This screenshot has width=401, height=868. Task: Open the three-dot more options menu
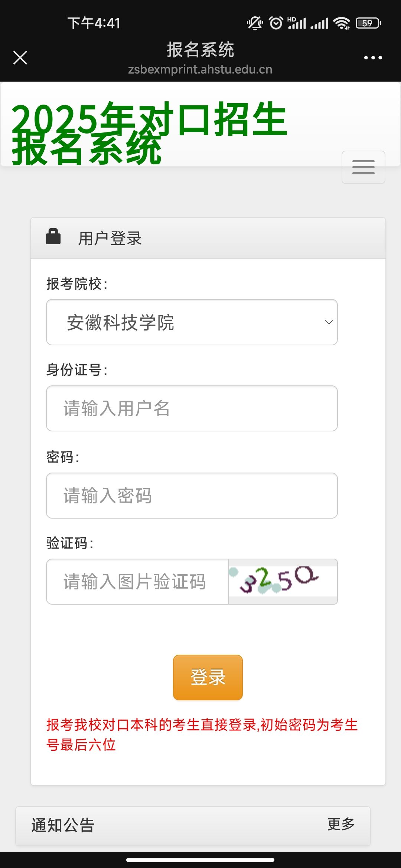tap(373, 57)
